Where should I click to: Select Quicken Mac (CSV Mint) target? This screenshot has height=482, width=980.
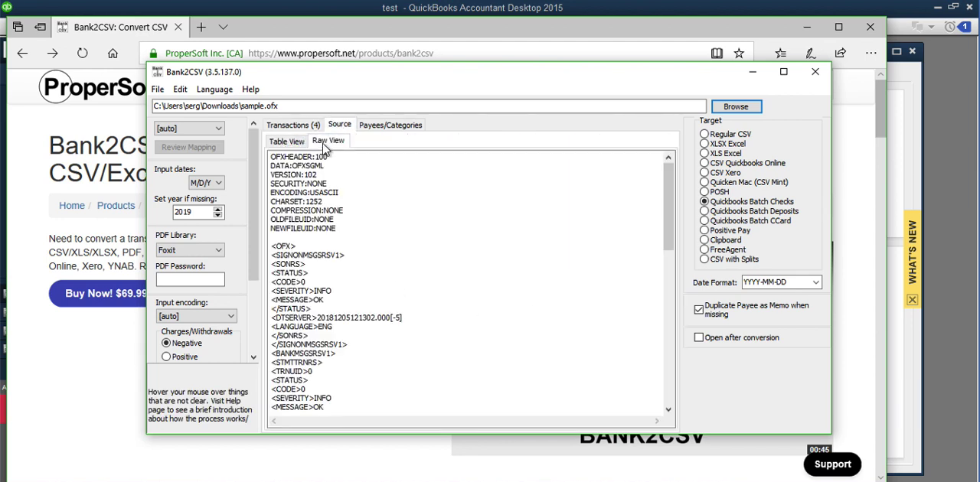[x=704, y=182]
